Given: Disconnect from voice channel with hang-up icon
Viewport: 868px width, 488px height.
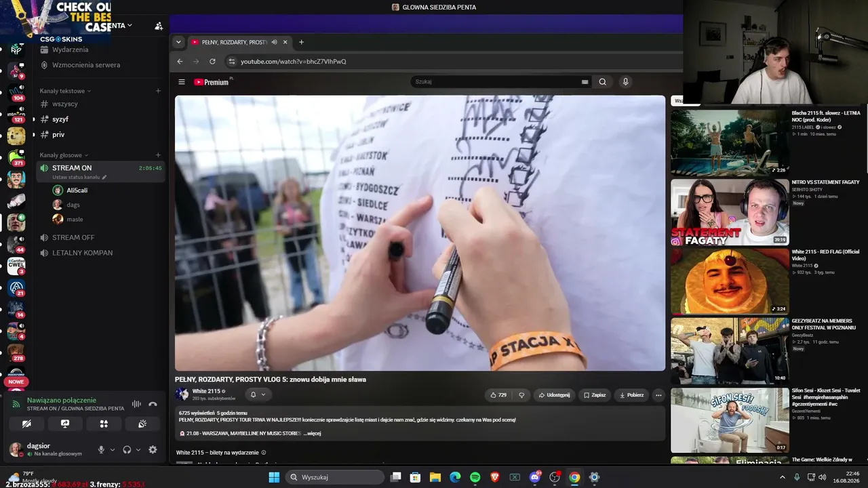Looking at the screenshot, I should click(x=153, y=405).
